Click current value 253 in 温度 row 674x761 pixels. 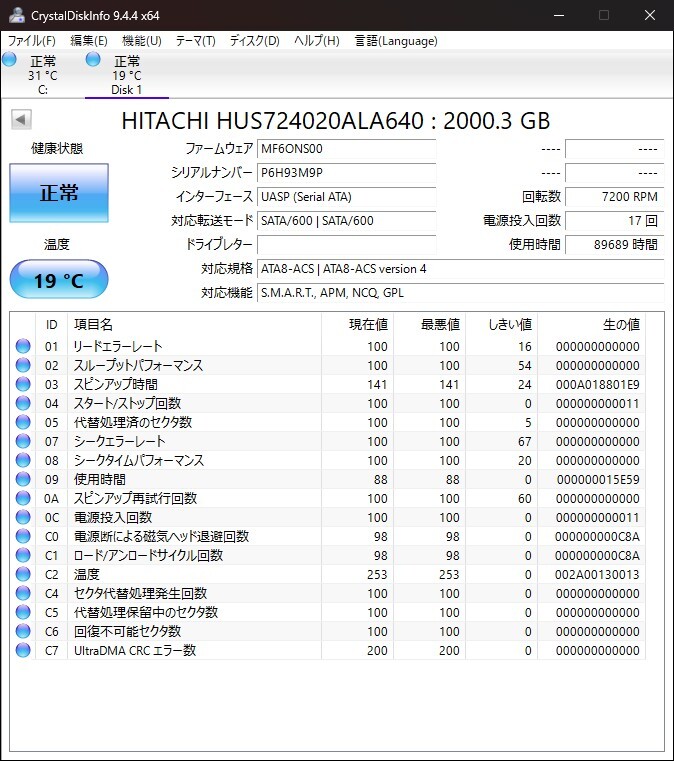pyautogui.click(x=377, y=574)
